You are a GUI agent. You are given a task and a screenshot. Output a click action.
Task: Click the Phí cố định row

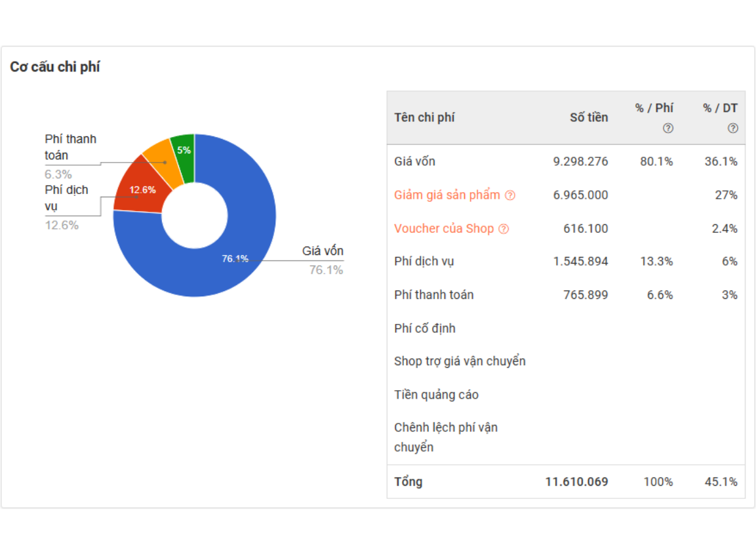coord(424,328)
